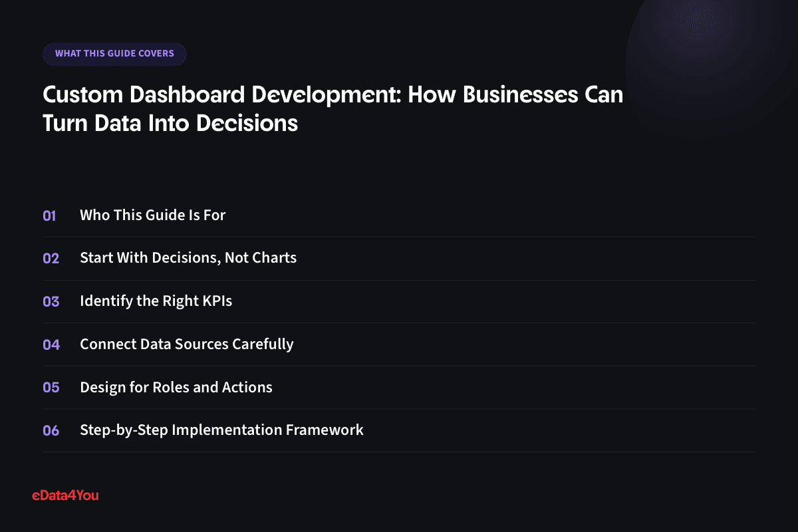Image resolution: width=798 pixels, height=532 pixels.
Task: Click the number 06 label
Action: 51,430
